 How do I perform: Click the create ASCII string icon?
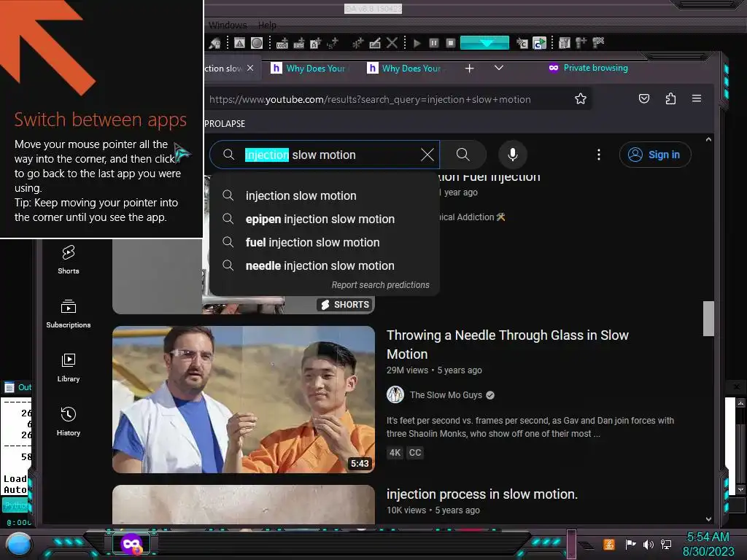pyautogui.click(x=315, y=43)
